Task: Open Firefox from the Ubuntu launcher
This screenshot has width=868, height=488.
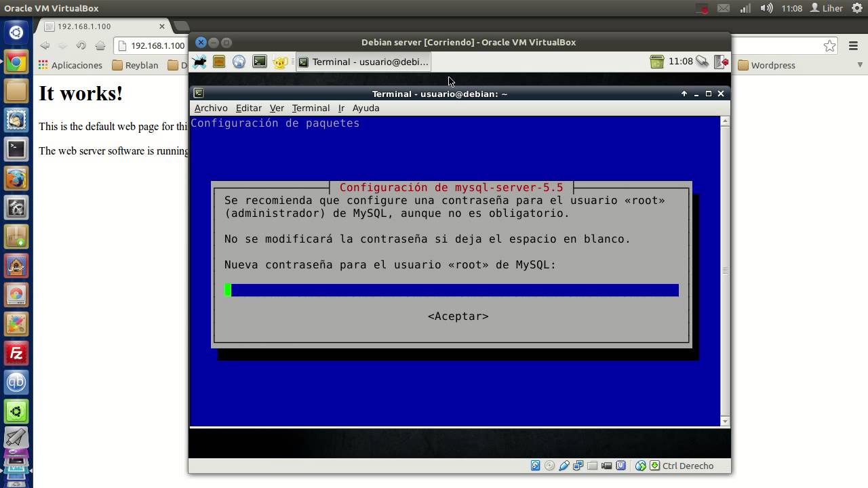Action: [x=16, y=178]
